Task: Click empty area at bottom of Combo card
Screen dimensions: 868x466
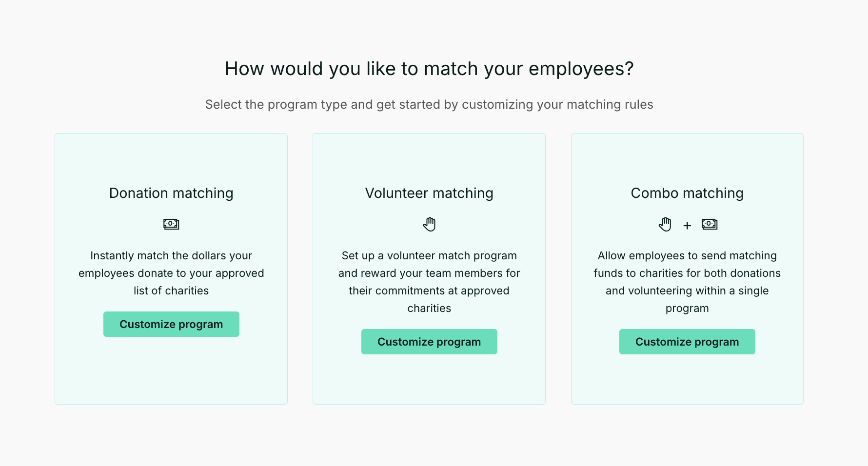Action: pyautogui.click(x=687, y=383)
